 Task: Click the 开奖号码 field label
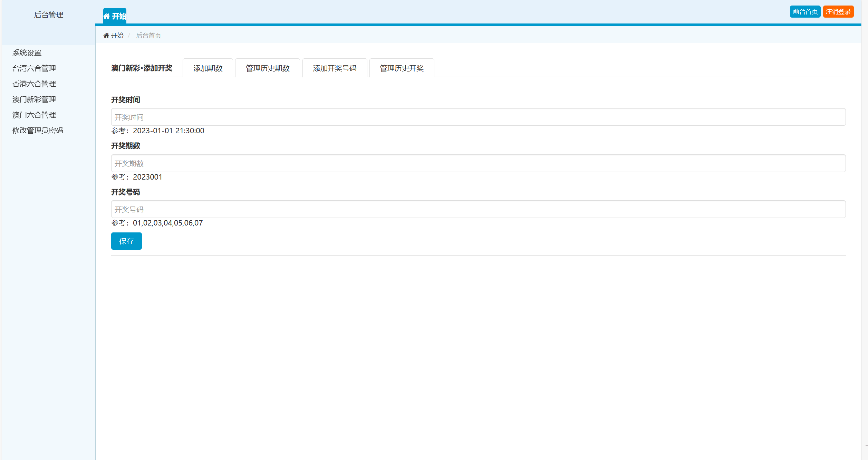pos(126,192)
